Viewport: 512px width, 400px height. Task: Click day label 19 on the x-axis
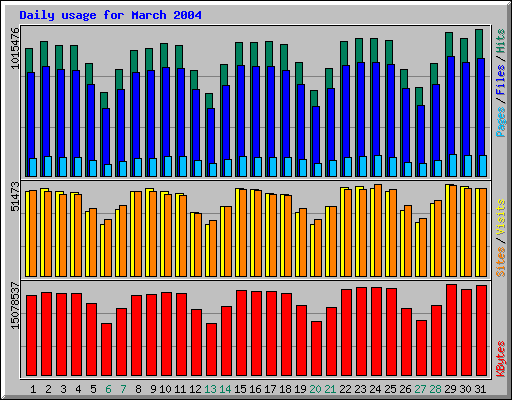300,389
